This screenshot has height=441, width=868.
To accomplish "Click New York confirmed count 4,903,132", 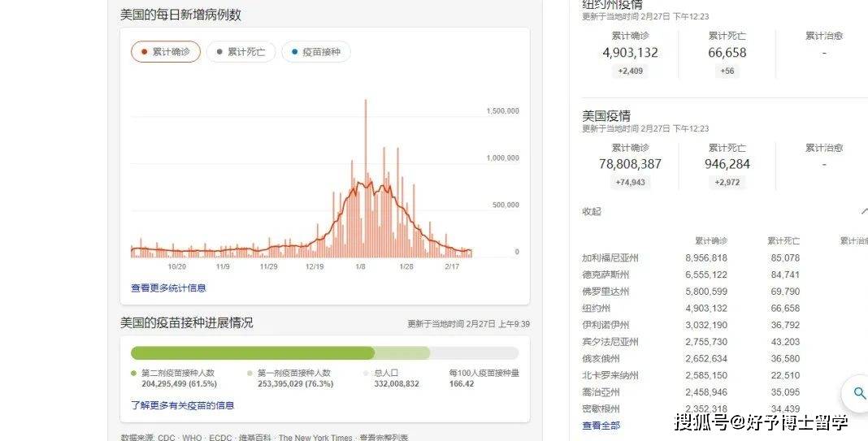I will click(630, 53).
